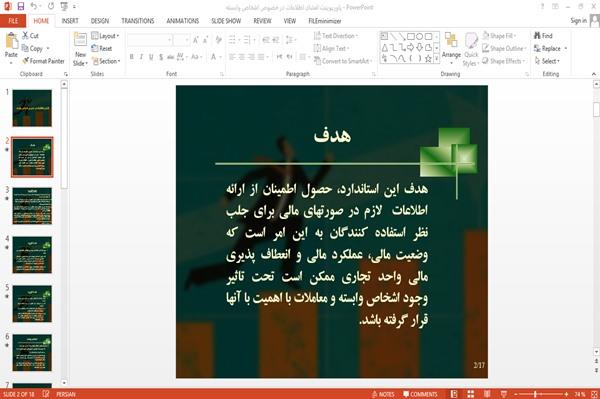Screen dimensions: 600x399
Task: Toggle text Shadow formatting
Action: coord(161,57)
